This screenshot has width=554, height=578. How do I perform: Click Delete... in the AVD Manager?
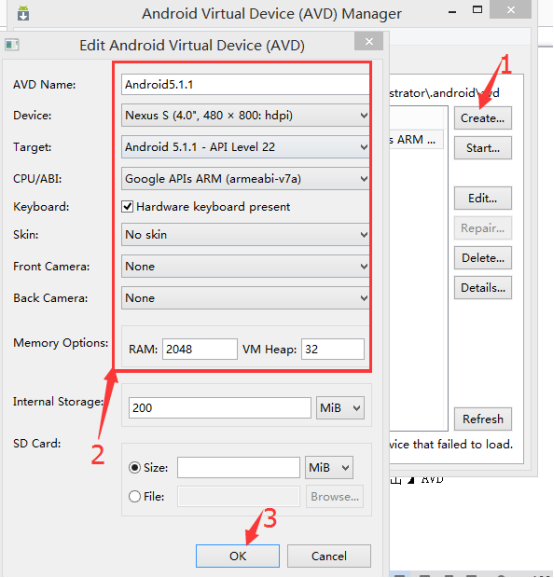pos(483,258)
